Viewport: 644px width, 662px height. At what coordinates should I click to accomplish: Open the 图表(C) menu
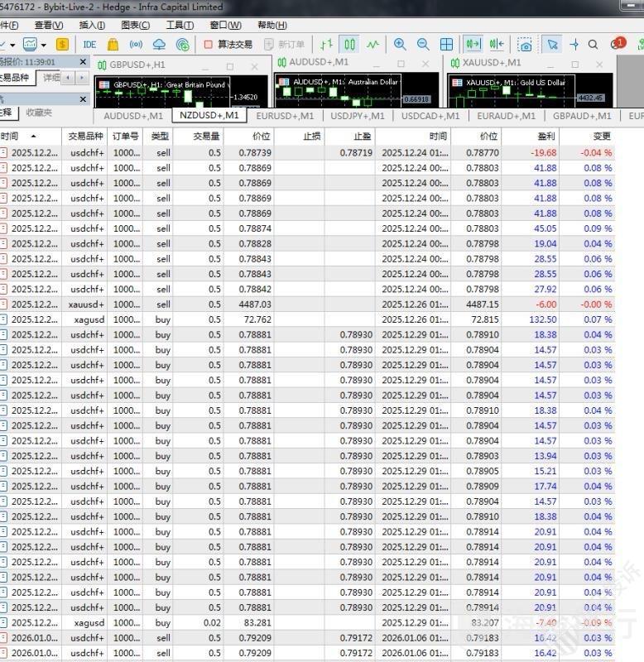[x=136, y=25]
